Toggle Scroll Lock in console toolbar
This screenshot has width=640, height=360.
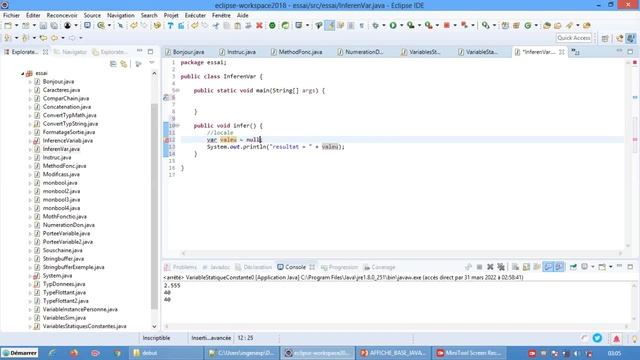(x=526, y=267)
